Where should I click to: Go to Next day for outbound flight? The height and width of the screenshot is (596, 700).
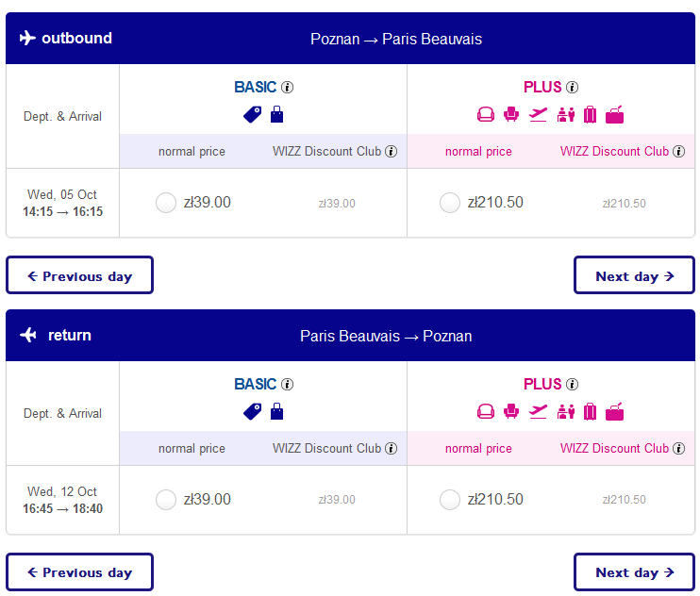pyautogui.click(x=634, y=275)
